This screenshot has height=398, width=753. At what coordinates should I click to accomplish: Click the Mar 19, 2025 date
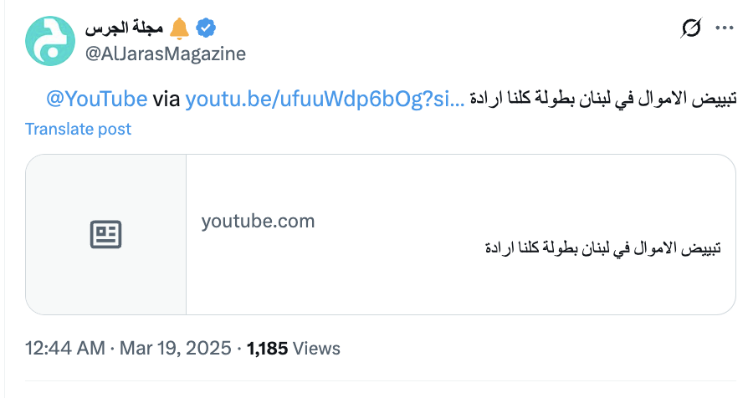[x=175, y=348]
